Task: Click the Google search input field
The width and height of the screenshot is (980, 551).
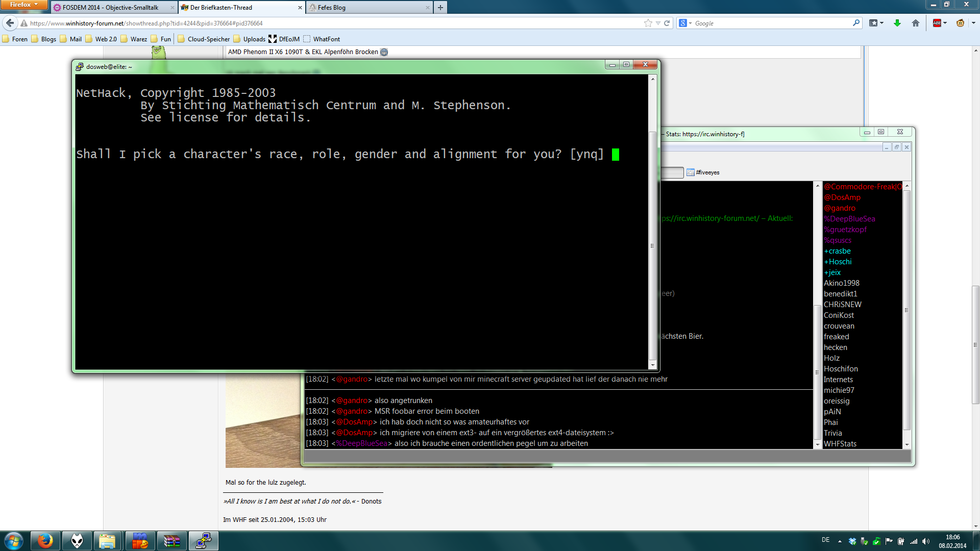Action: (772, 23)
